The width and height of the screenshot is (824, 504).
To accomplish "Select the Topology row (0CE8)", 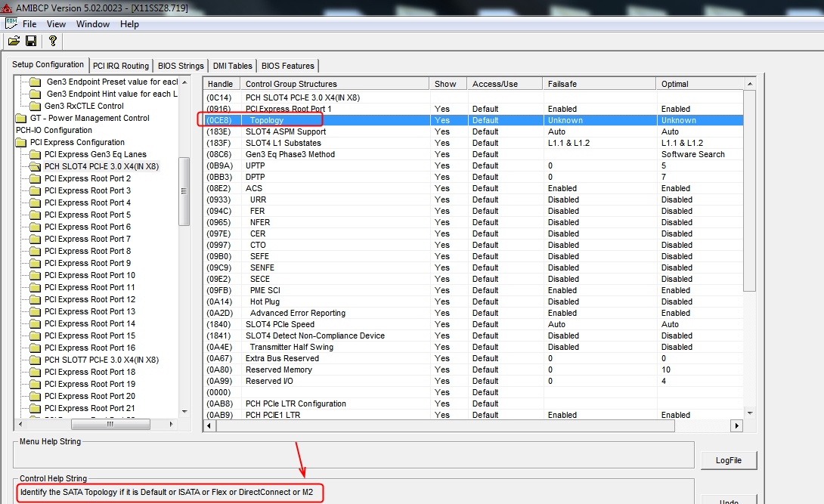I will (x=473, y=120).
